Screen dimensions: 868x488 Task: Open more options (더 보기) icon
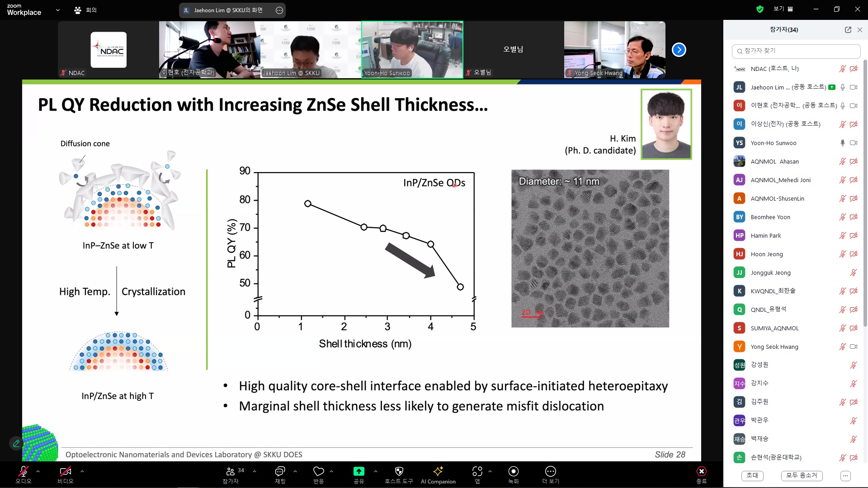(x=551, y=471)
